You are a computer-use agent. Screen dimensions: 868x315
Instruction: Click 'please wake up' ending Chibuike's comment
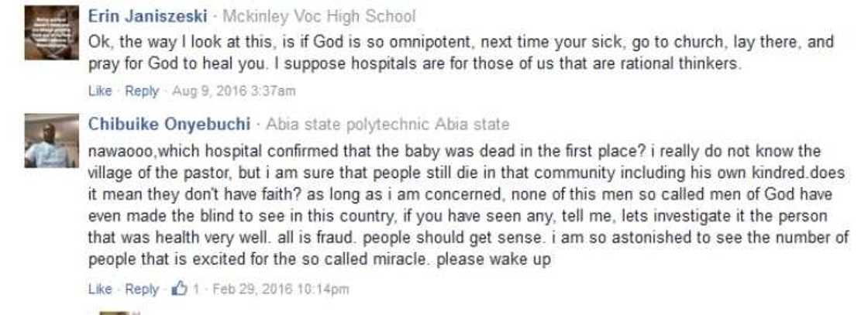[x=494, y=260]
